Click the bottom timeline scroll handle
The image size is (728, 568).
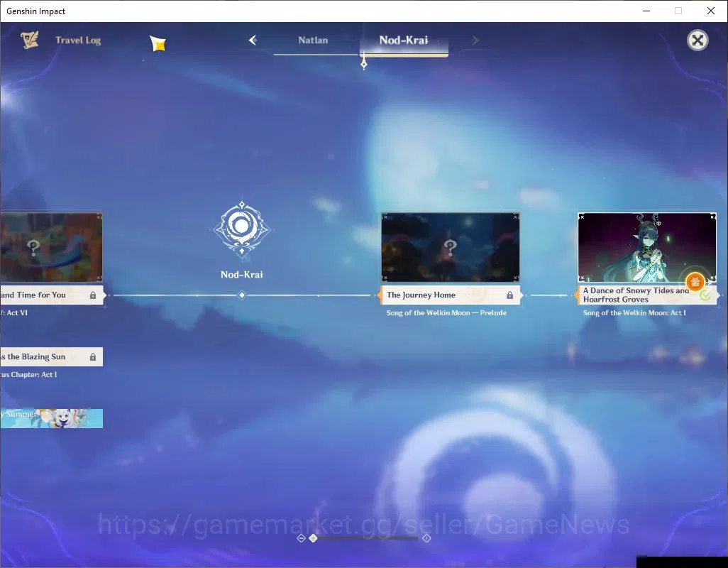click(x=314, y=538)
